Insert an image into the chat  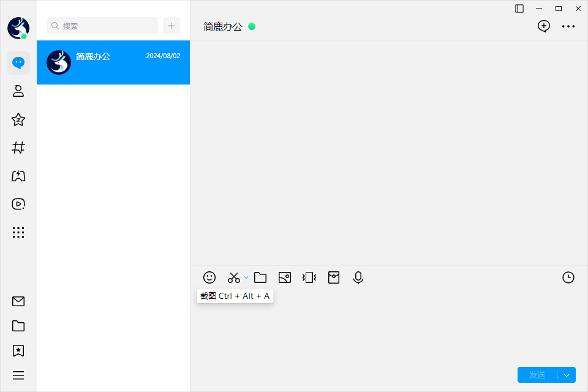285,277
